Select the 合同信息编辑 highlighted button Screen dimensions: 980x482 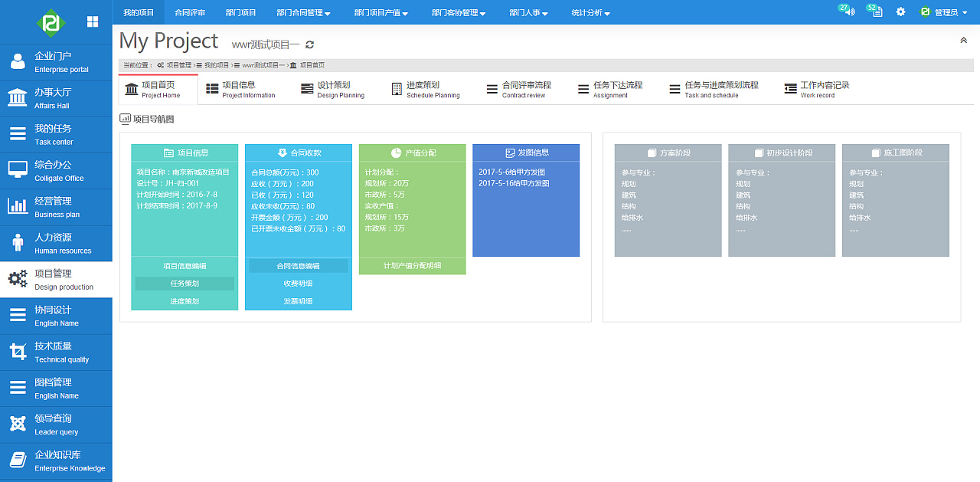(298, 265)
